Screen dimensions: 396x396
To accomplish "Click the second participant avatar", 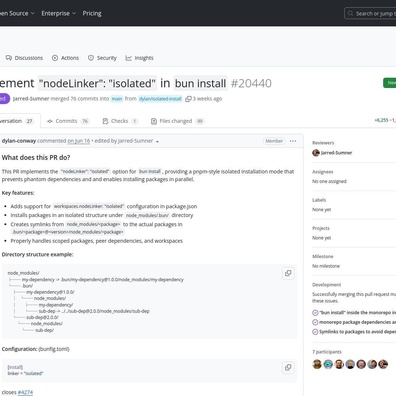I will [328, 364].
